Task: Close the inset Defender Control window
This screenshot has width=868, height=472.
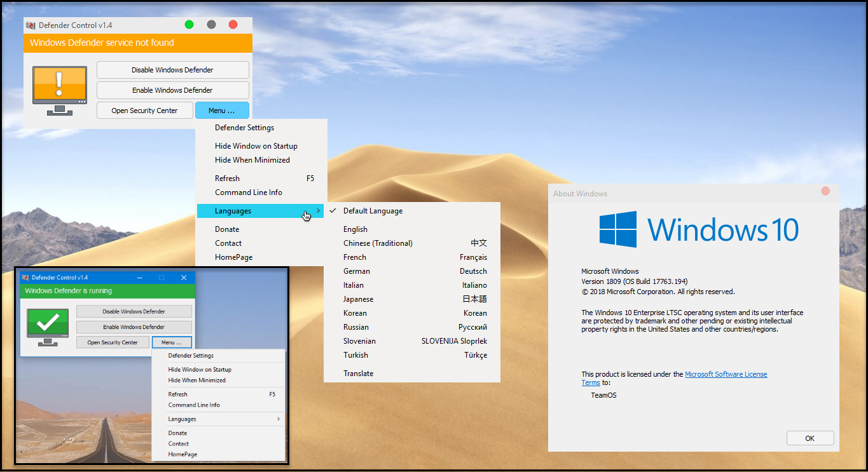Action: [184, 278]
